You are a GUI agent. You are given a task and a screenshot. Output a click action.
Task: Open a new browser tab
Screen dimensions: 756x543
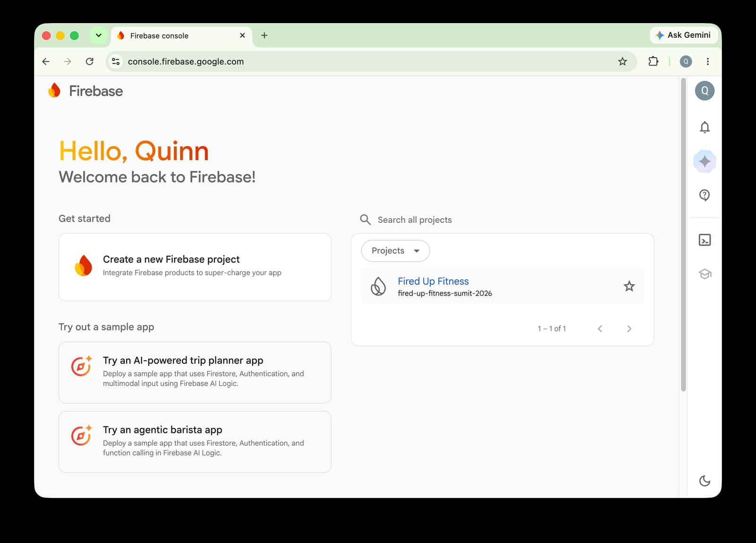pyautogui.click(x=264, y=35)
